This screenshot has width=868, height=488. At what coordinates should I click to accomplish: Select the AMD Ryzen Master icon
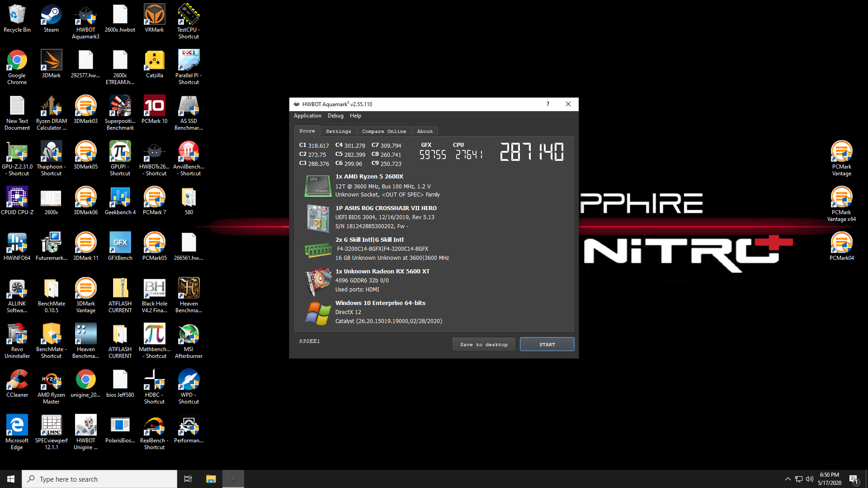(51, 387)
